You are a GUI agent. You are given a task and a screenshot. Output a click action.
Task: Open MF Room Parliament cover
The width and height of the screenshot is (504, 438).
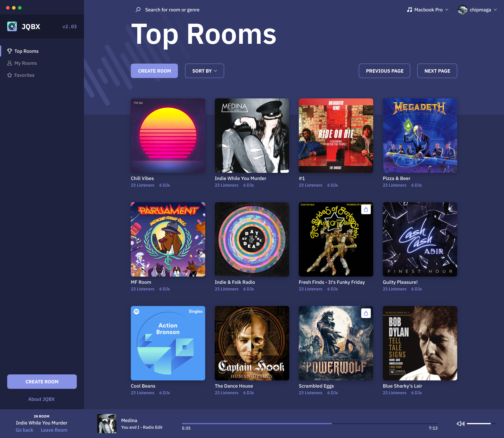(168, 239)
